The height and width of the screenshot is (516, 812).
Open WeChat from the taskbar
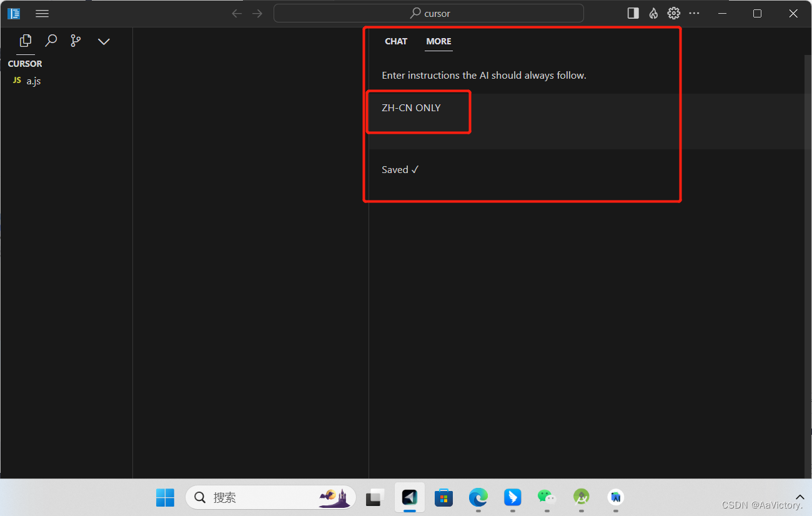547,497
